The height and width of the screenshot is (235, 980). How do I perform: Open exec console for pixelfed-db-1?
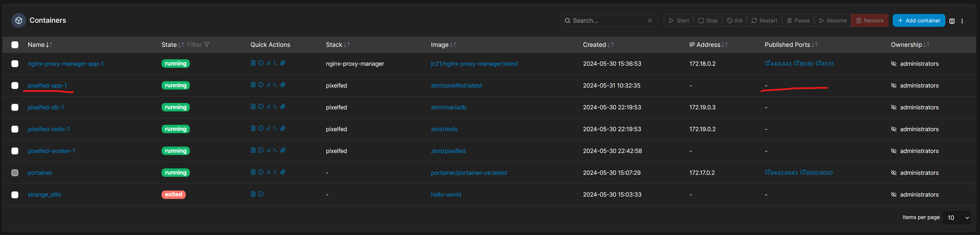click(x=275, y=107)
